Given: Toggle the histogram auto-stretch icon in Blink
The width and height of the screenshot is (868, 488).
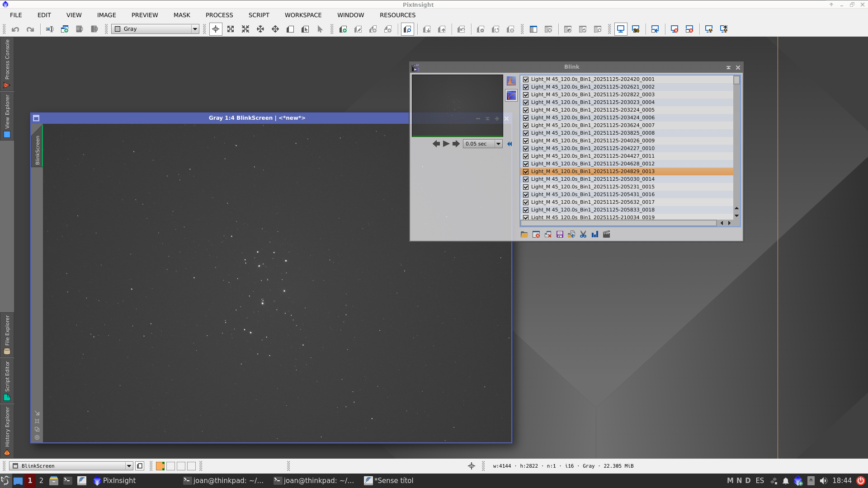Looking at the screenshot, I should [511, 81].
